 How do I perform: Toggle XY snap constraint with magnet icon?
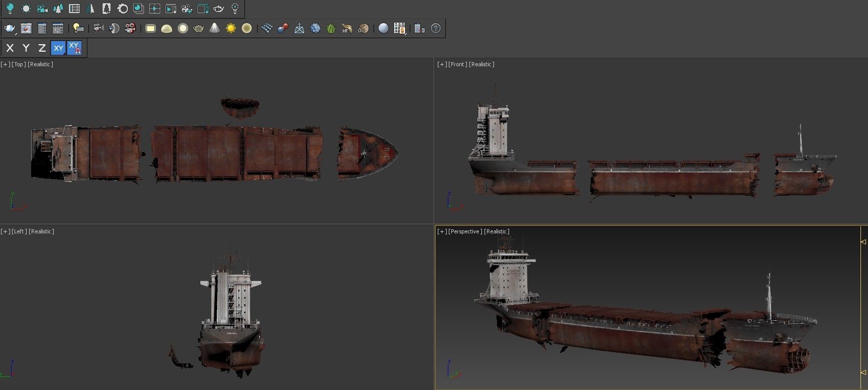[74, 48]
